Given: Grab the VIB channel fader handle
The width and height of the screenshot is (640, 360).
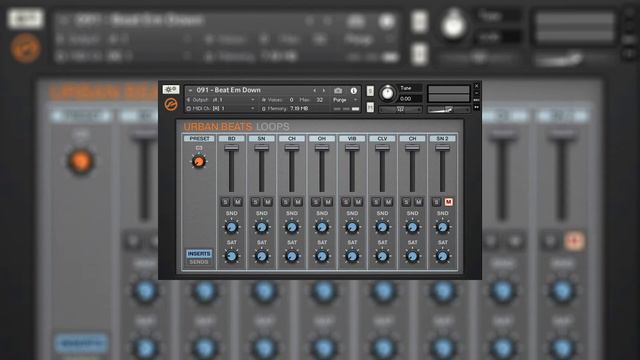Looking at the screenshot, I should [x=352, y=148].
